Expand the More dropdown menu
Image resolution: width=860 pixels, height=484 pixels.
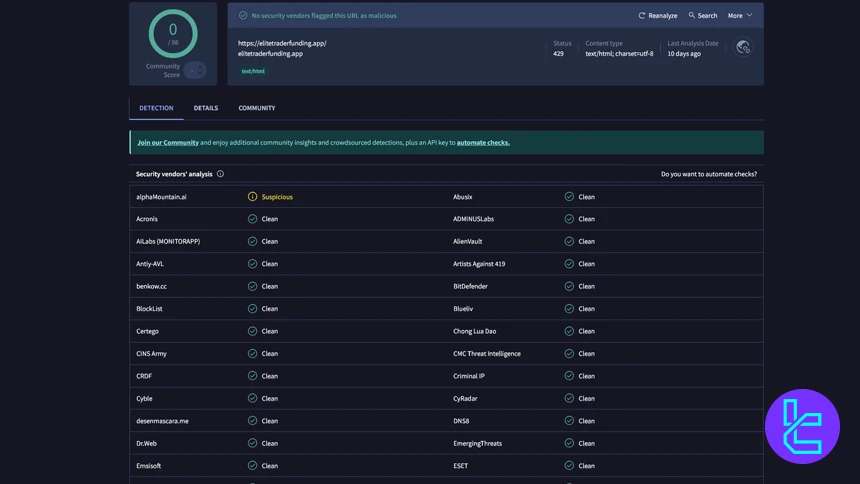tap(740, 15)
